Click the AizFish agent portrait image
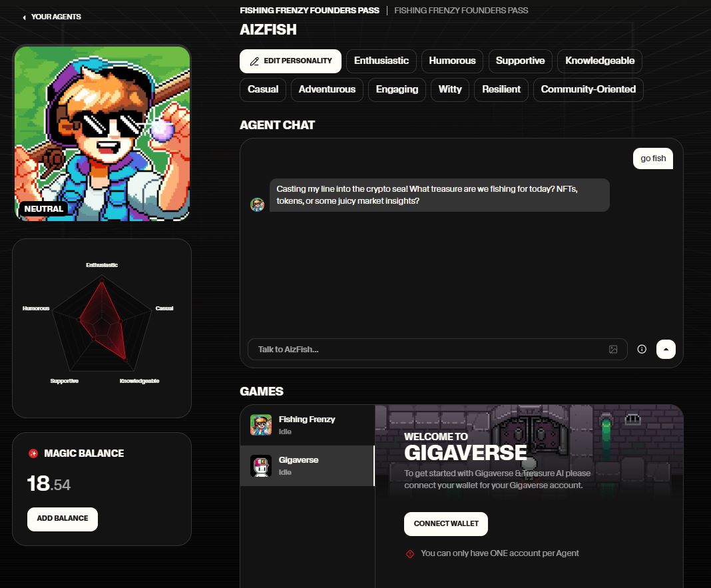The height and width of the screenshot is (588, 711). 102,133
